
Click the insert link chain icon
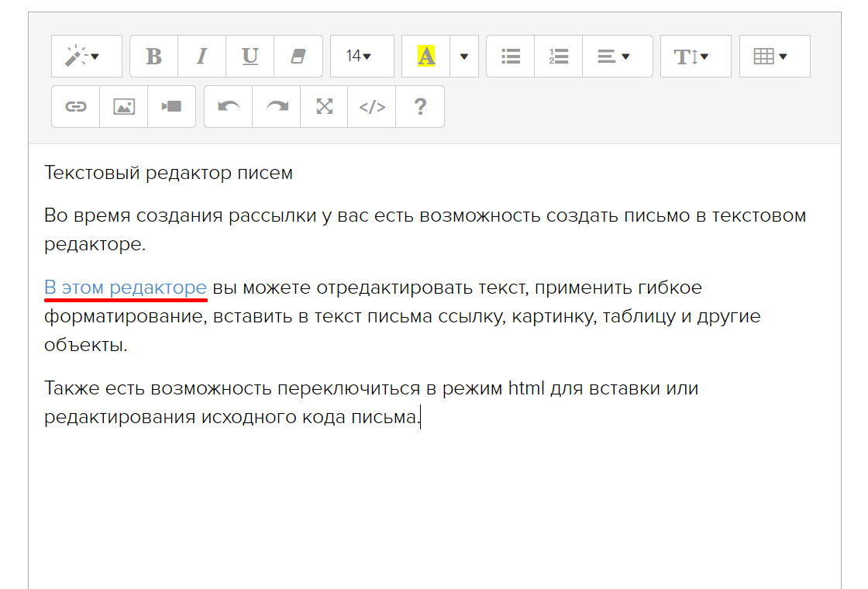(x=76, y=107)
